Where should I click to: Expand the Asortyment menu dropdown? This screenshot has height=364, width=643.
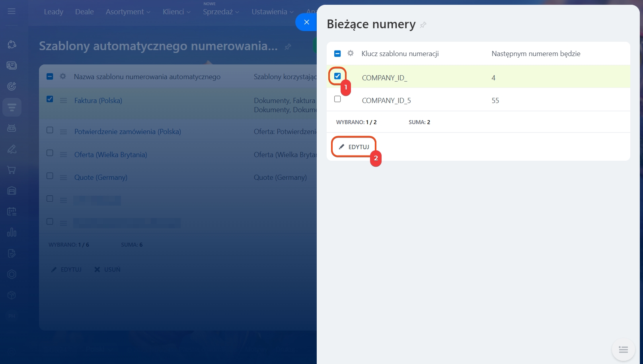pyautogui.click(x=128, y=12)
